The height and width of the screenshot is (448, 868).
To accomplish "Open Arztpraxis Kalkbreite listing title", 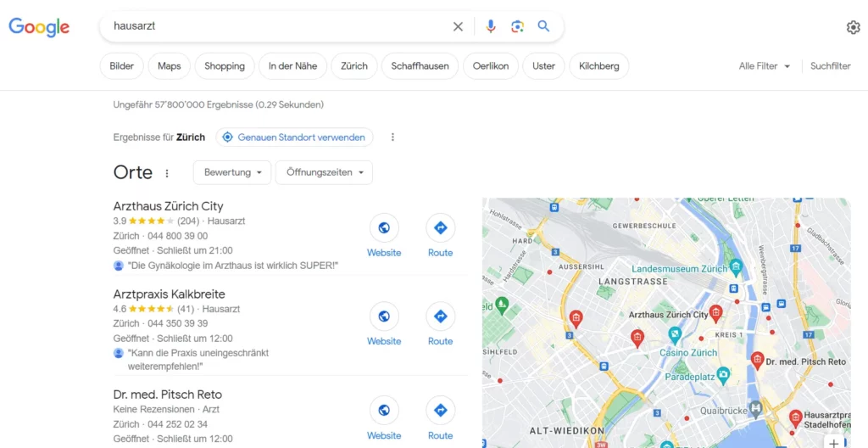I will click(x=170, y=294).
